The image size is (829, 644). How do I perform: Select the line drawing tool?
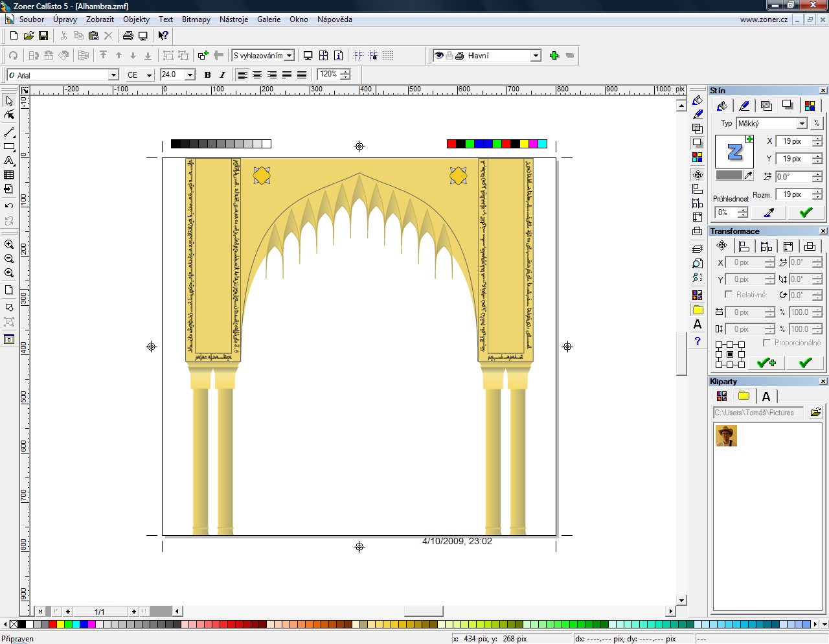9,132
